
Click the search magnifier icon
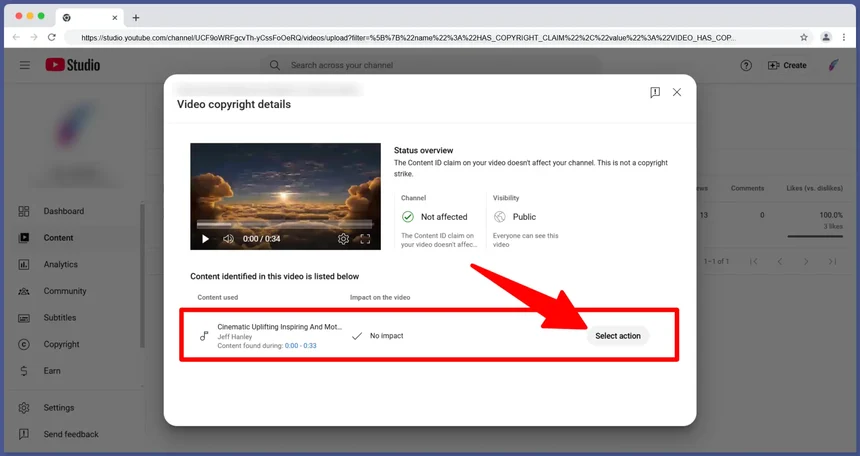coord(275,65)
